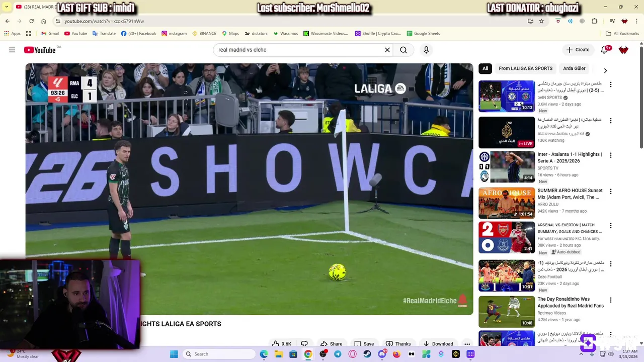Start voice search with microphone
This screenshot has width=644, height=362.
pyautogui.click(x=426, y=50)
